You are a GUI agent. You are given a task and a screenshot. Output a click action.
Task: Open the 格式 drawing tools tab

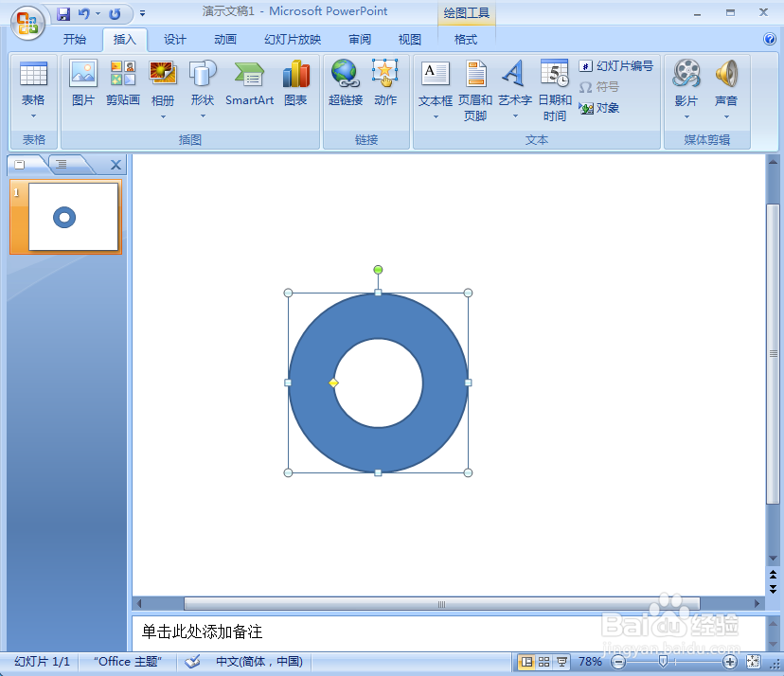[466, 40]
